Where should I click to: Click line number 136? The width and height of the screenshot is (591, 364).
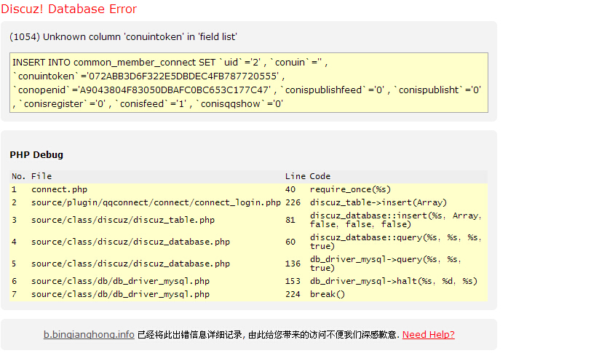coord(293,264)
